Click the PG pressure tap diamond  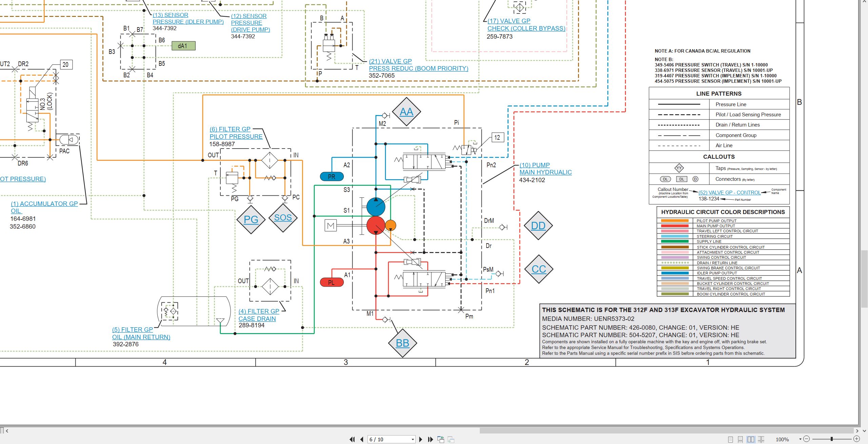coord(251,219)
